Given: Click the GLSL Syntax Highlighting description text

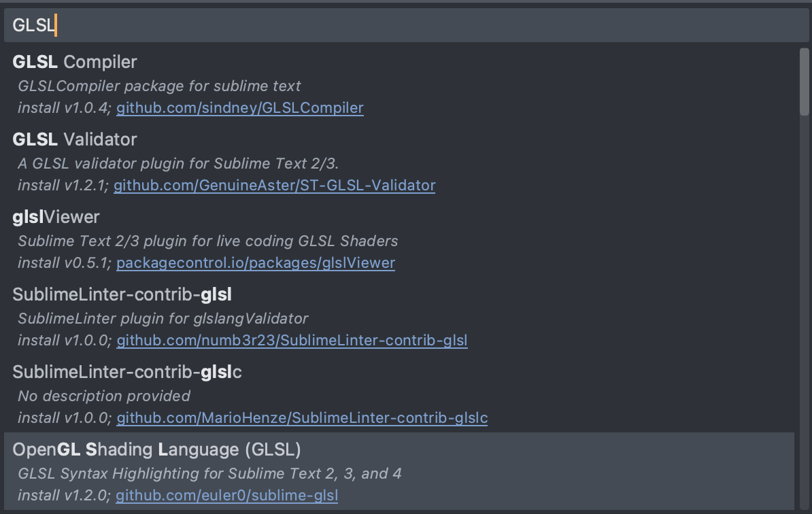Looking at the screenshot, I should (208, 473).
